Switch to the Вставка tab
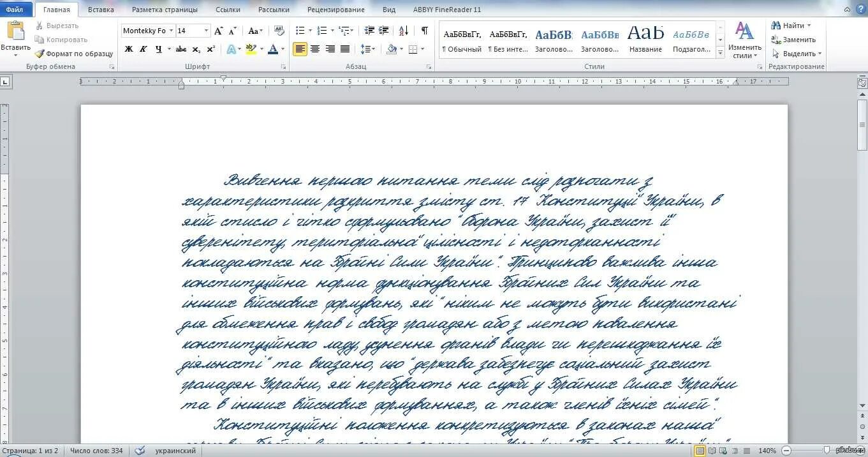 pos(101,10)
